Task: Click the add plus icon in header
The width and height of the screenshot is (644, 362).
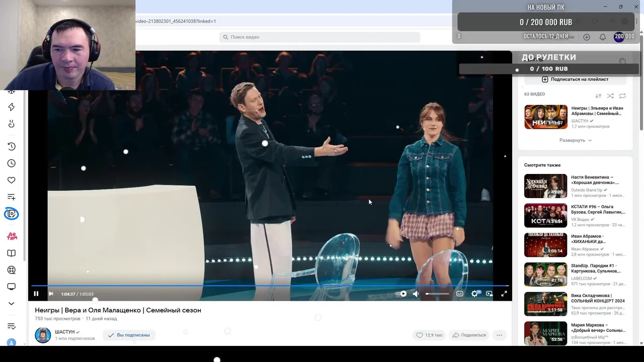Action: (x=587, y=37)
